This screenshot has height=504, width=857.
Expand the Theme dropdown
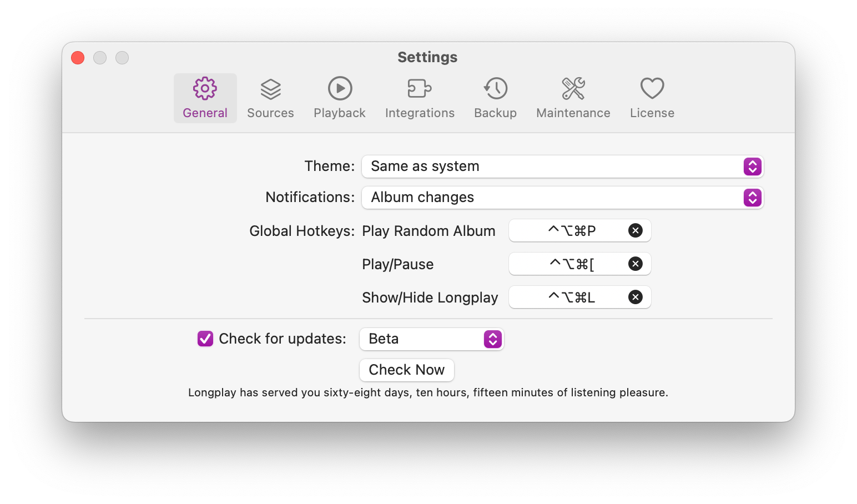click(x=562, y=167)
